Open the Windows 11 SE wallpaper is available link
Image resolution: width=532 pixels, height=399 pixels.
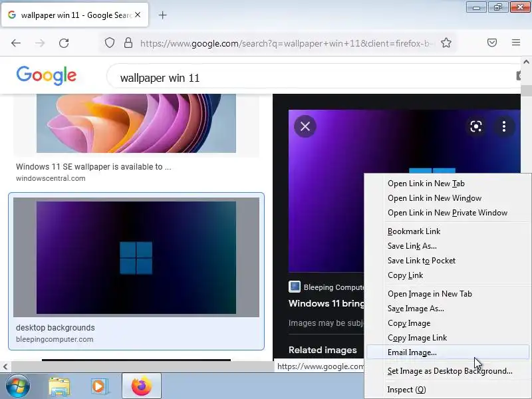coord(93,167)
